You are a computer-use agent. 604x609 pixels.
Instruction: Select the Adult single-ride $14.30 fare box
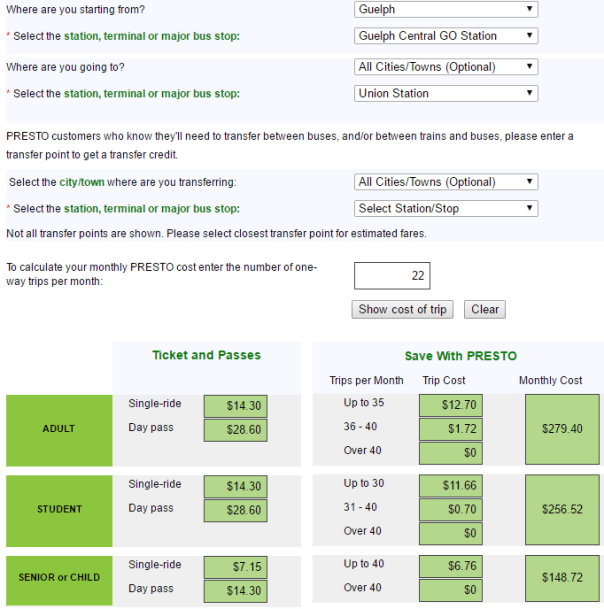tap(235, 406)
